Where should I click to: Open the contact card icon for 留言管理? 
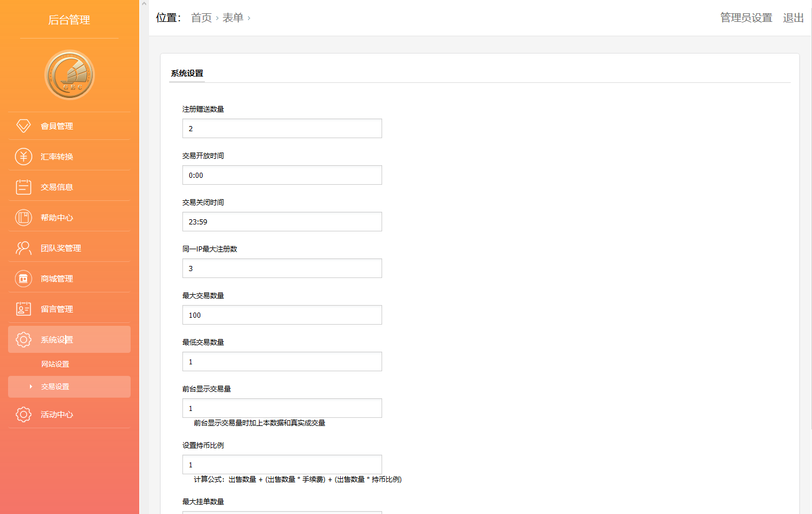(24, 309)
